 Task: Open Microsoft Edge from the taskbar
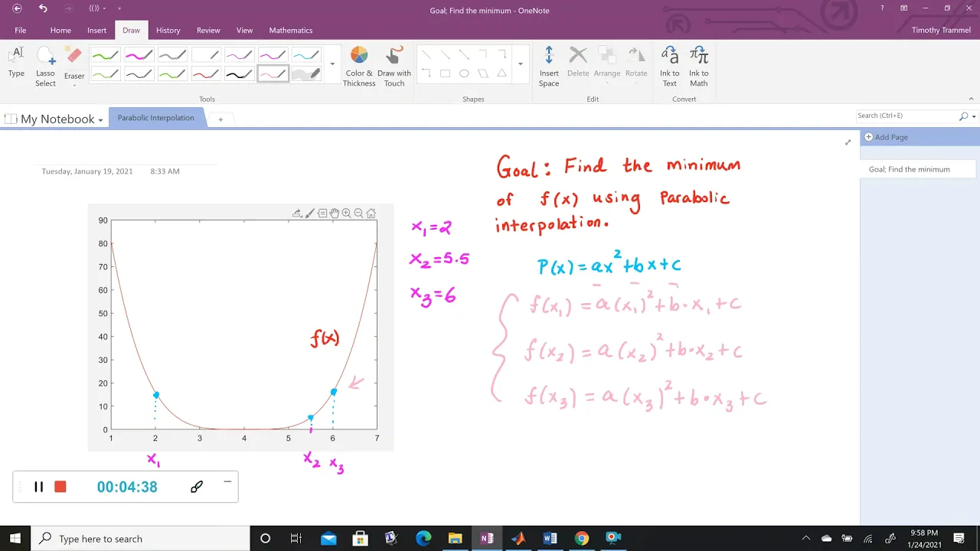(423, 539)
